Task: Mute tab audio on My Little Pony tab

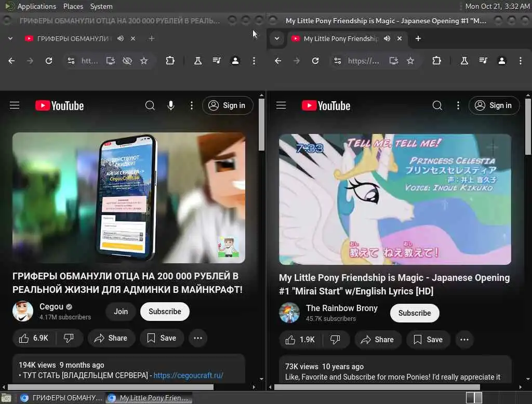Action: (x=387, y=38)
